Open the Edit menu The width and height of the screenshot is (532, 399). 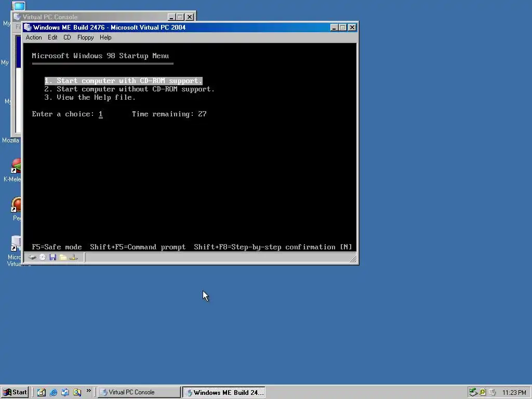tap(52, 37)
